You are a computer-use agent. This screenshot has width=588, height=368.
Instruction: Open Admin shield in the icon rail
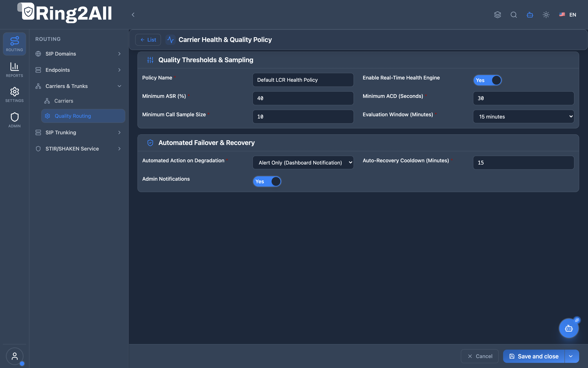click(x=15, y=120)
